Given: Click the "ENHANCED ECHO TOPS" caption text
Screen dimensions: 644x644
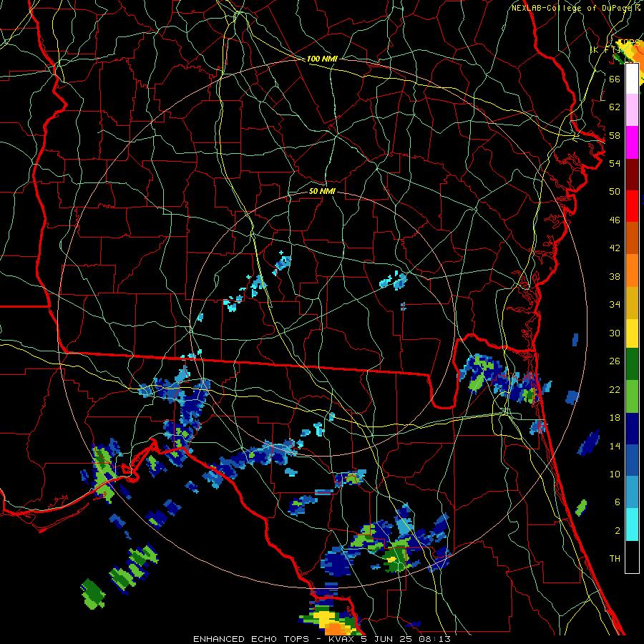Looking at the screenshot, I should click(251, 639).
